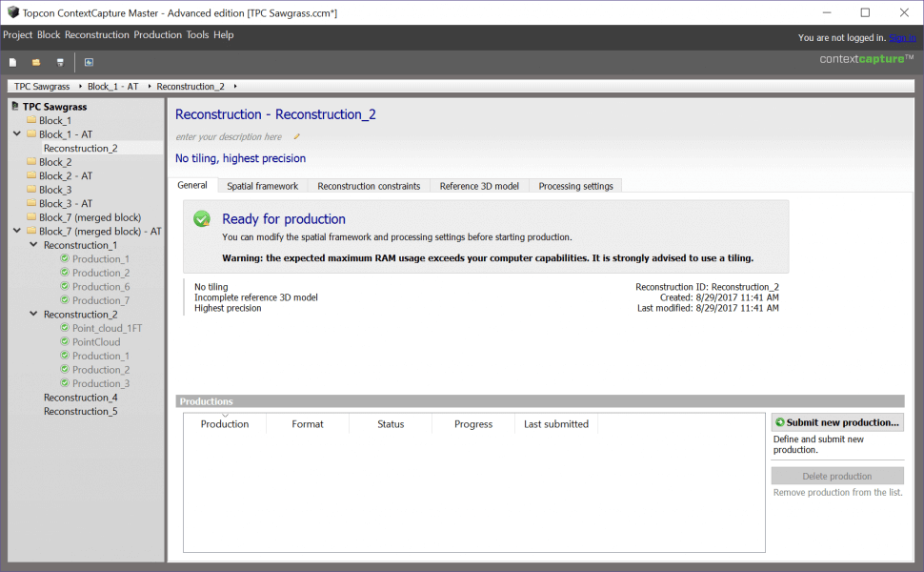Click the Open project folder toolbar icon

36,62
